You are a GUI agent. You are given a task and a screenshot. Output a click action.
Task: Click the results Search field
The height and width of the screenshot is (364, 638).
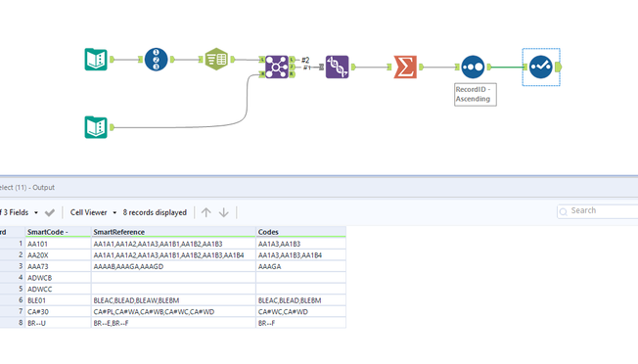point(597,210)
